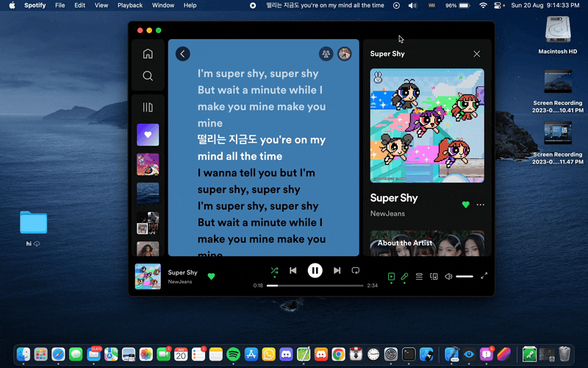Open the View menu
The image size is (588, 368).
pos(101,5)
